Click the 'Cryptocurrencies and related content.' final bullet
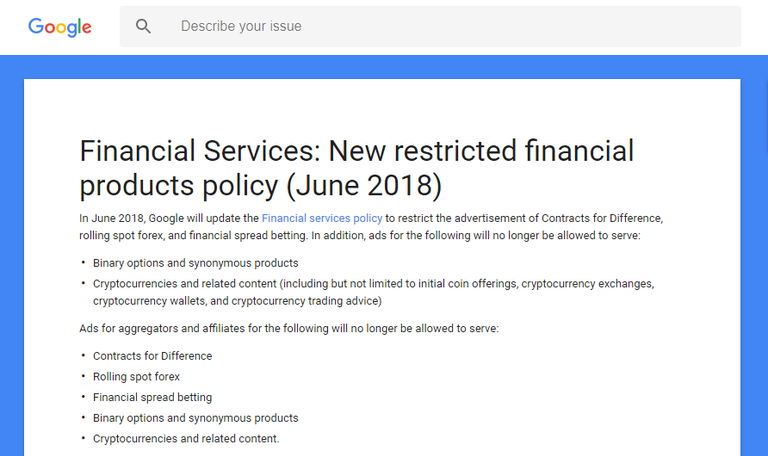 click(x=186, y=438)
